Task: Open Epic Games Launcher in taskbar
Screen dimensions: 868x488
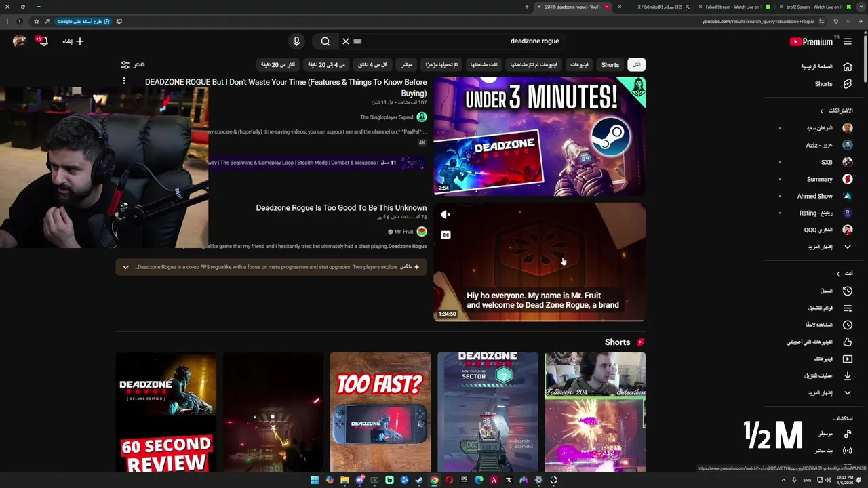Action: point(464,481)
